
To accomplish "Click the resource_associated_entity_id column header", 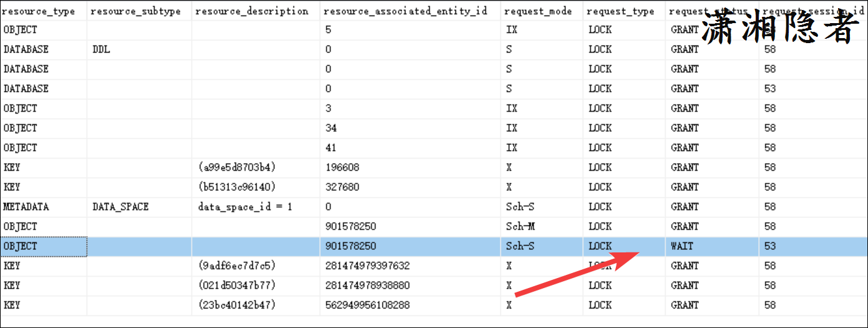I will click(x=406, y=11).
